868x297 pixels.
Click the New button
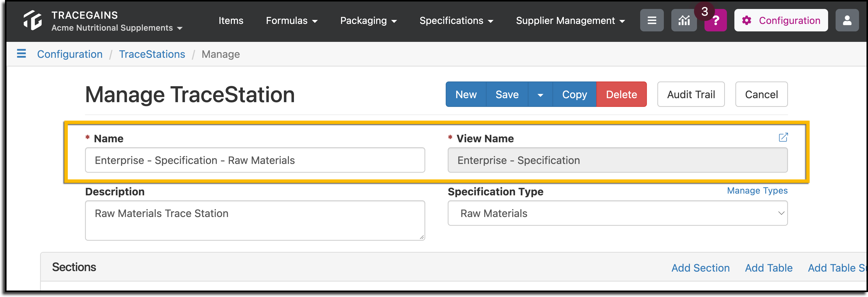(466, 95)
